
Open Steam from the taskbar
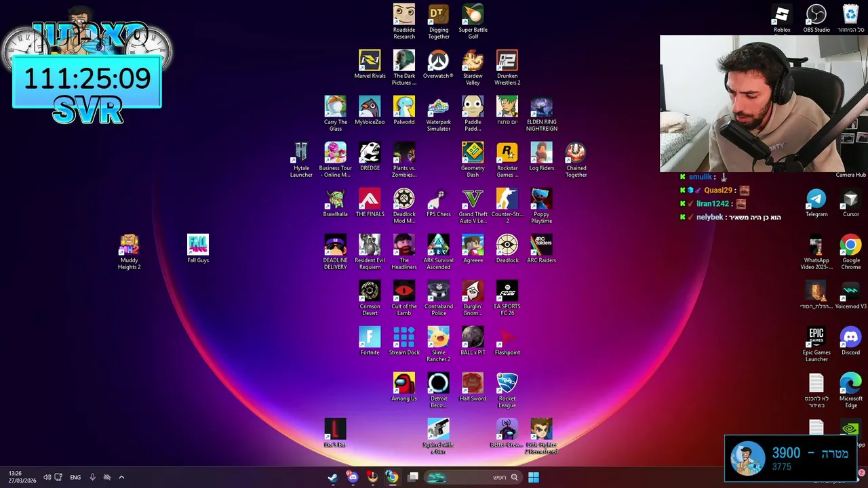[x=333, y=477]
